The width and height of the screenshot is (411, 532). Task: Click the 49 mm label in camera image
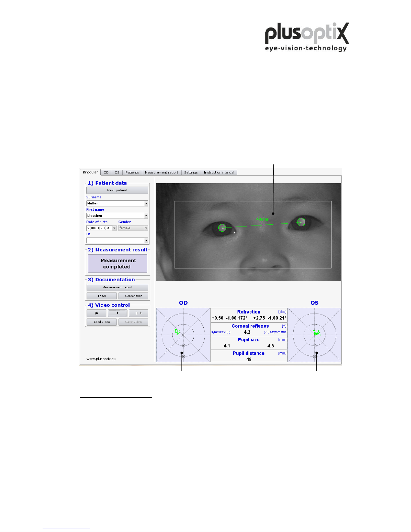[x=262, y=220]
